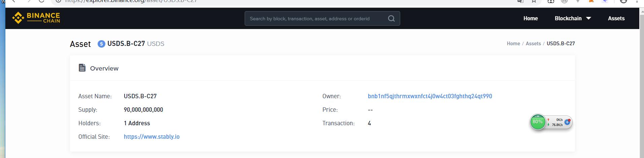Click the Binance Chain logo
The height and width of the screenshot is (158, 644).
point(36,18)
